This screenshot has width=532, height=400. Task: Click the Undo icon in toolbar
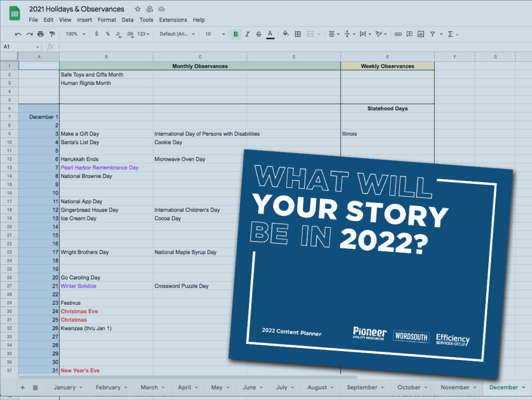coord(18,34)
